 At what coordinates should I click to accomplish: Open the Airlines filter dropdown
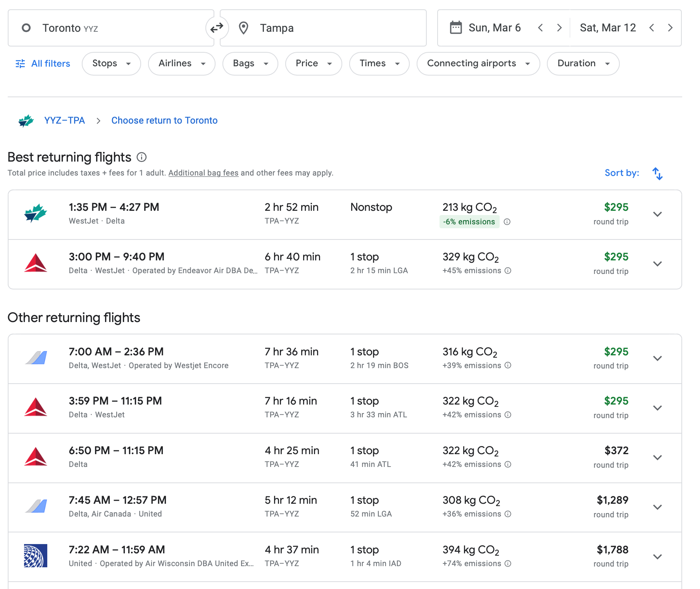coord(181,64)
